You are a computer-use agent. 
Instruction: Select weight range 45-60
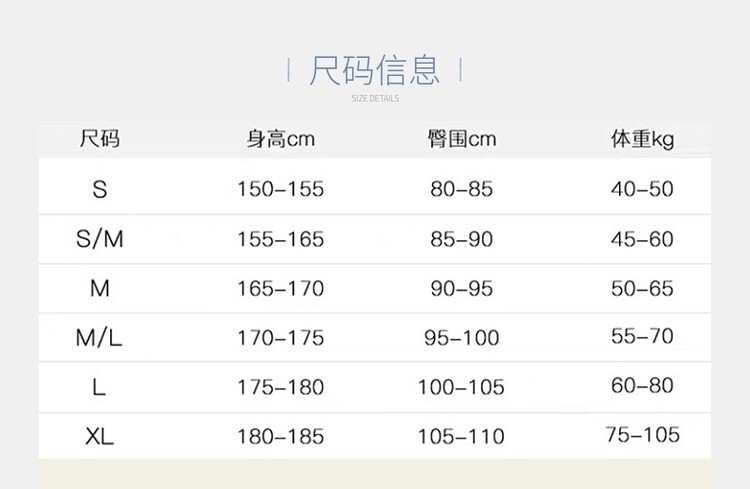[x=642, y=239]
